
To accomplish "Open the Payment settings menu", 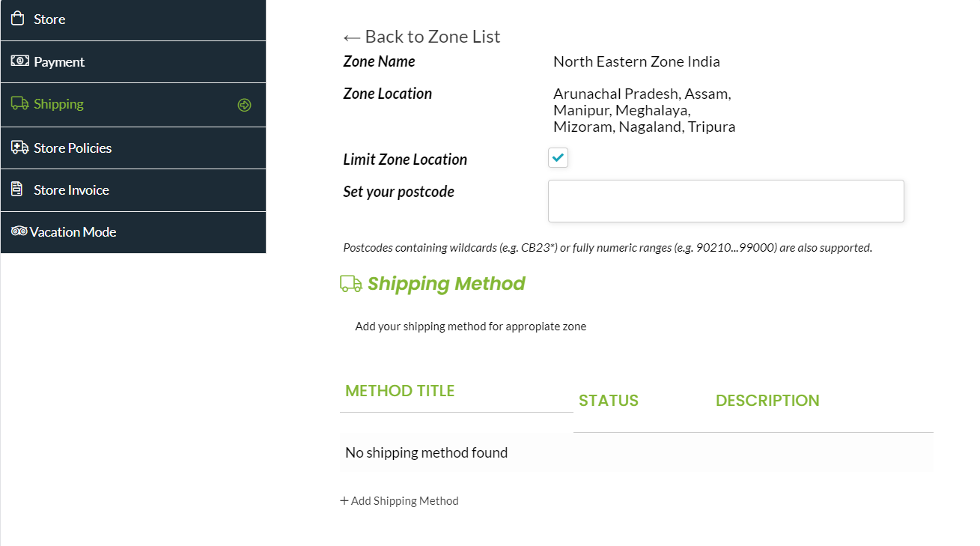I will coord(59,62).
